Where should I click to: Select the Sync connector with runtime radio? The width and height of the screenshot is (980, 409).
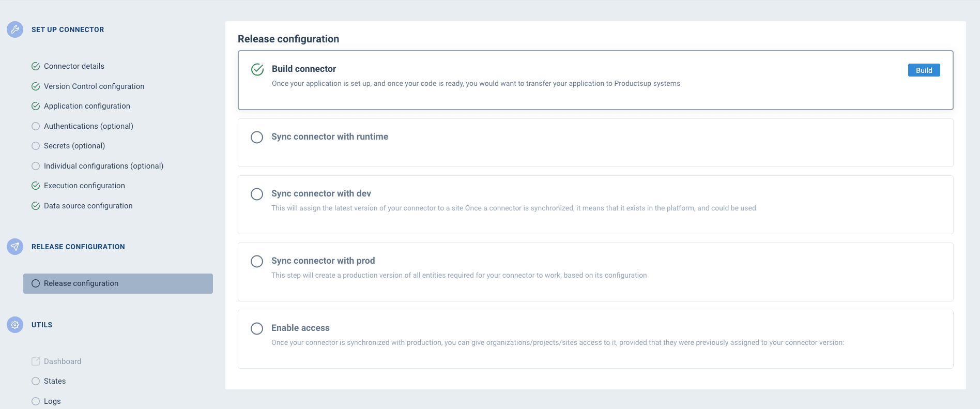[257, 137]
